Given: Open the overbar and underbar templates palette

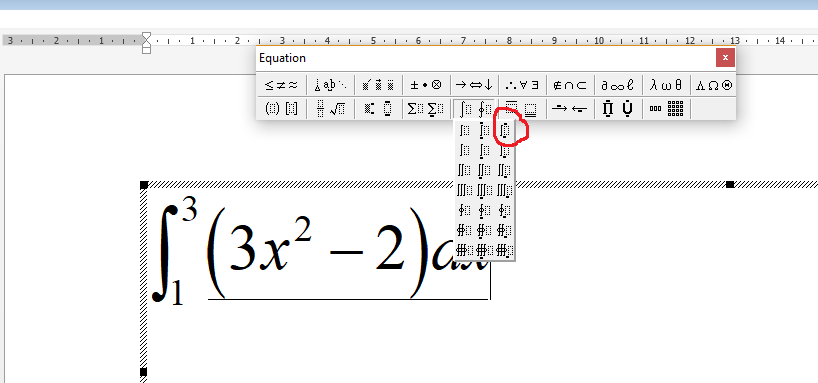Looking at the screenshot, I should click(x=522, y=109).
